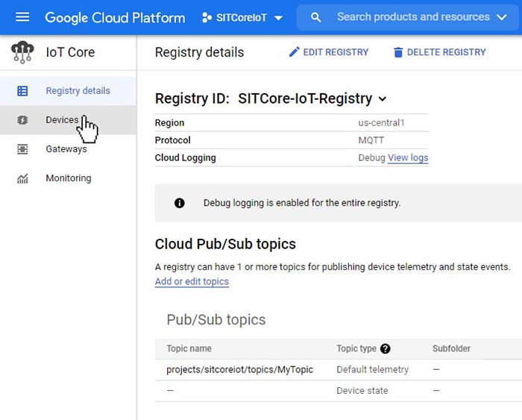Click the Topic type column header
The width and height of the screenshot is (522, 420).
coord(356,348)
